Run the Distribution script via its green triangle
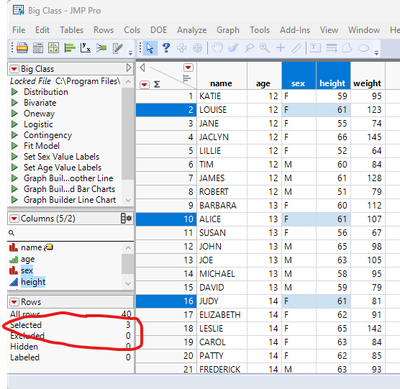Screen dimensions: 400x389 coord(14,92)
